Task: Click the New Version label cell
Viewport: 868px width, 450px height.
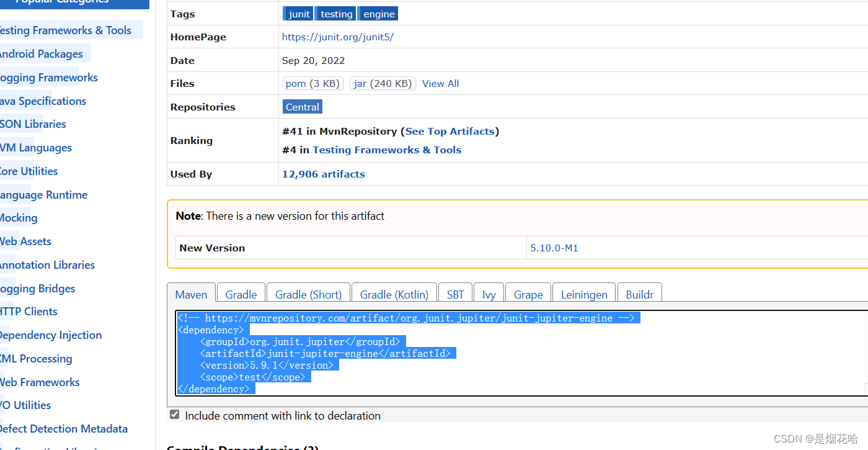Action: [351, 248]
